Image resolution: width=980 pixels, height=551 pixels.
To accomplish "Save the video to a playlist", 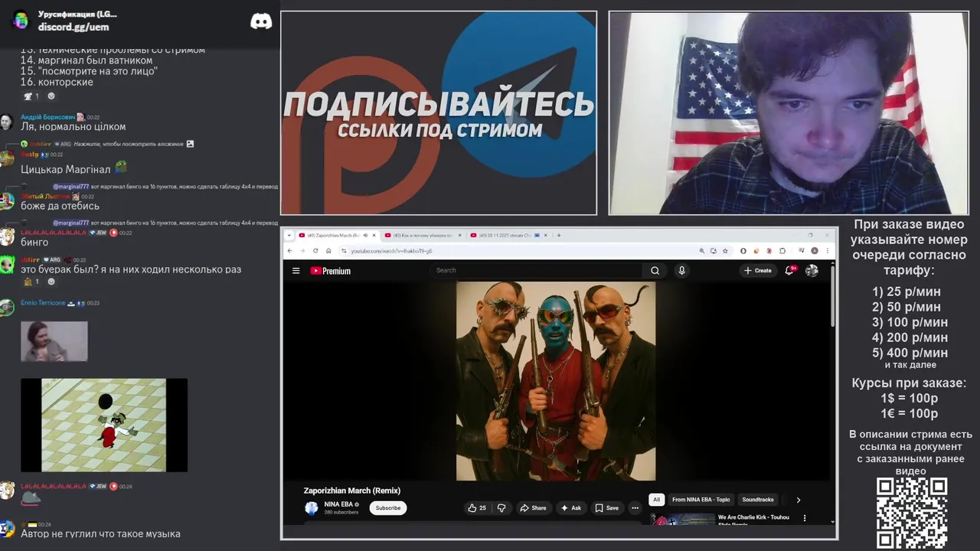I will coord(606,507).
